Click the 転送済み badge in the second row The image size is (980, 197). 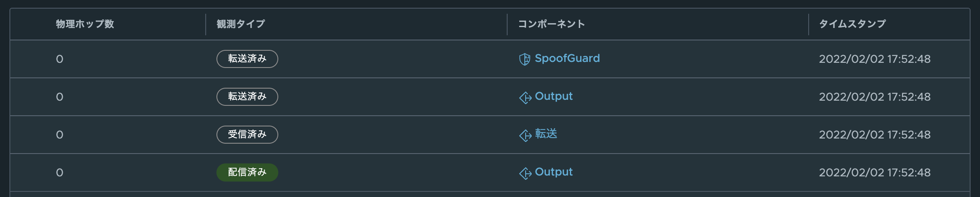pyautogui.click(x=247, y=97)
